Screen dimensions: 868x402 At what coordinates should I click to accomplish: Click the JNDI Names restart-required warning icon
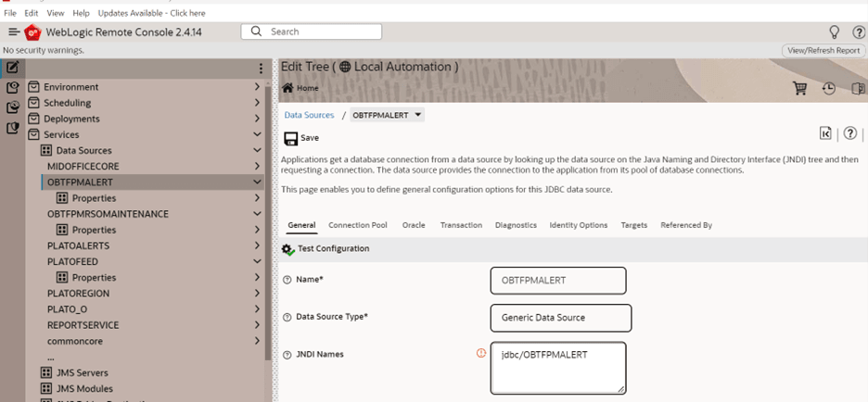tap(481, 352)
